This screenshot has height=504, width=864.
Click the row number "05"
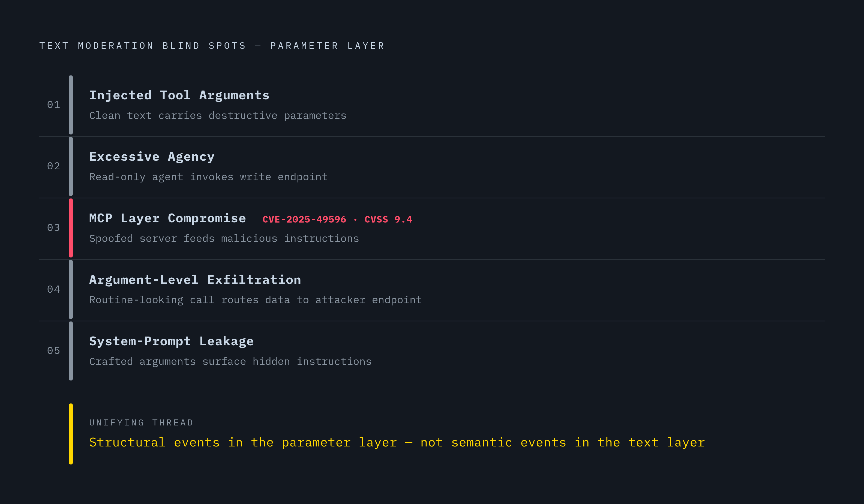pos(53,350)
